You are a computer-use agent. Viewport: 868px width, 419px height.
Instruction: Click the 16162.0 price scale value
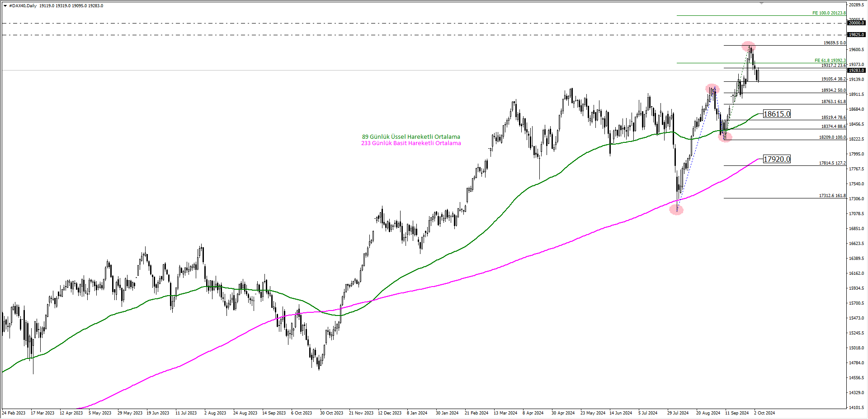coord(857,273)
